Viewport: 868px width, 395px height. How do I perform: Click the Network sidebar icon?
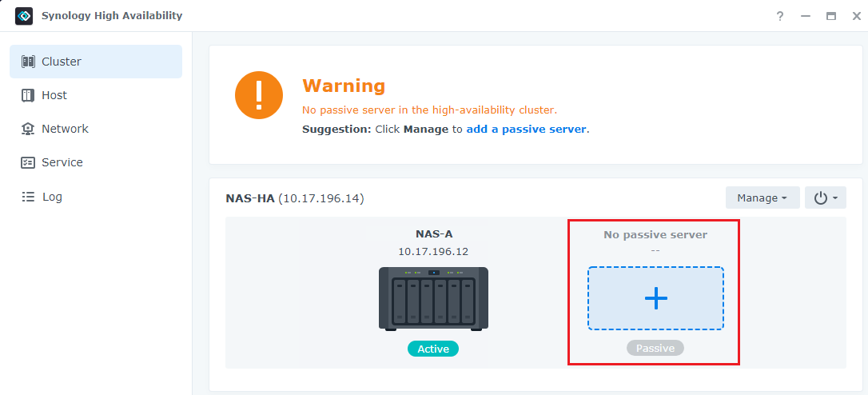(x=28, y=129)
